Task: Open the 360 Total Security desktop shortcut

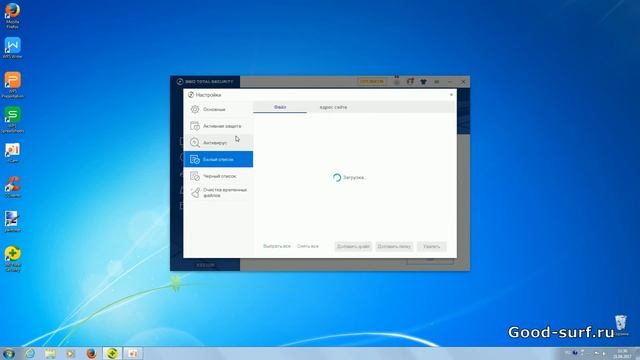Action: coord(13,259)
